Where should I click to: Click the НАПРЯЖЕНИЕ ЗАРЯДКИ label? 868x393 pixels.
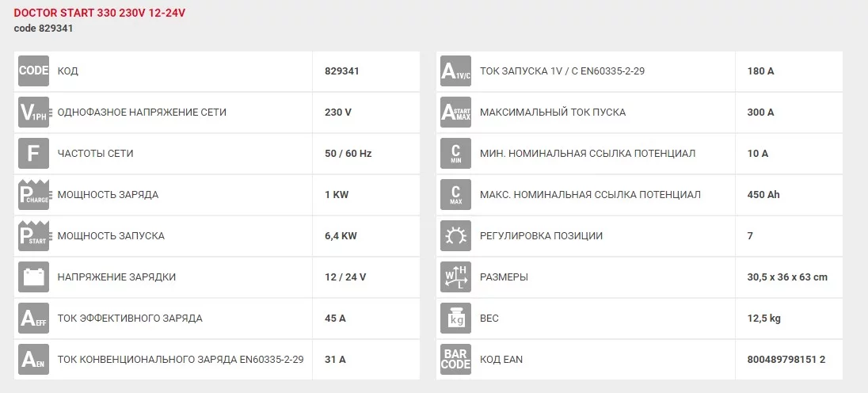coord(116,277)
